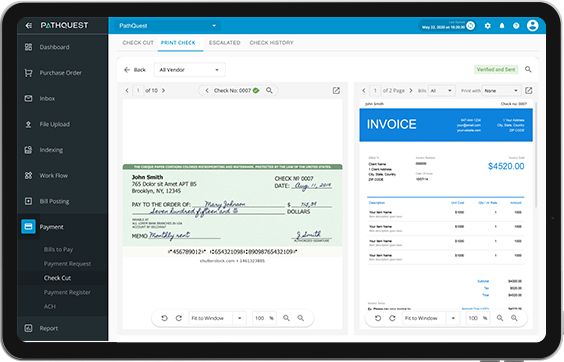
Task: Go to previous check page
Action: click(127, 91)
